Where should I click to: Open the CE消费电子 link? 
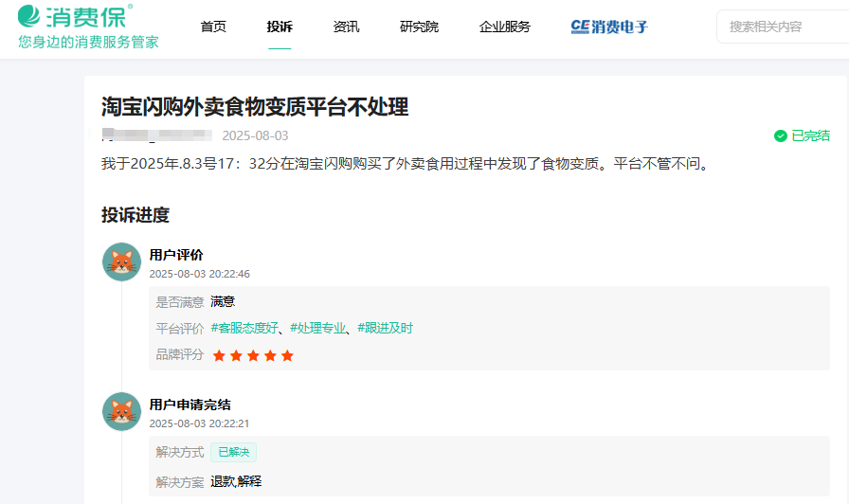[609, 27]
